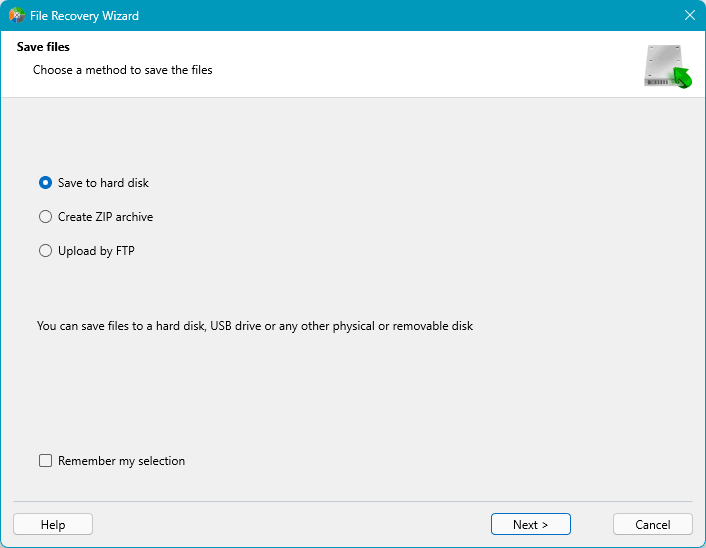The image size is (706, 548).
Task: Click the 'Remember my selection' label text
Action: 121,461
